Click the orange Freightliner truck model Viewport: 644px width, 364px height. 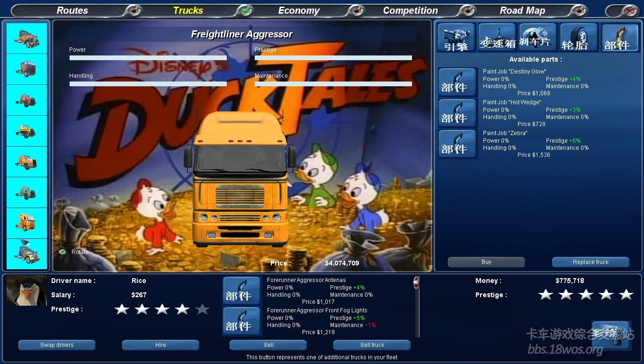coord(240,179)
